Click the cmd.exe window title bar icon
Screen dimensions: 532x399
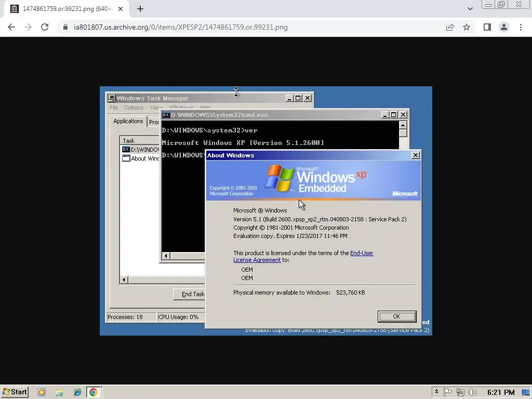click(166, 115)
